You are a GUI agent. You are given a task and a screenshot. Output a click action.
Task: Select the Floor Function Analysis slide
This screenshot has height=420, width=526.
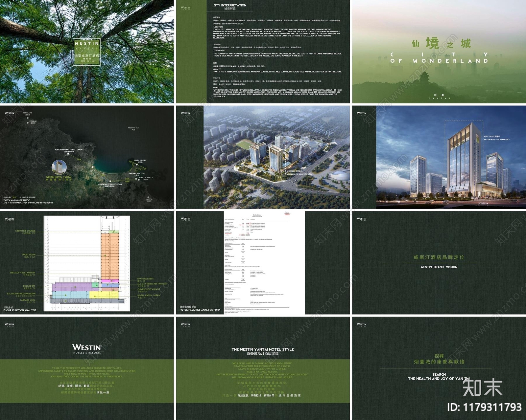(x=87, y=263)
